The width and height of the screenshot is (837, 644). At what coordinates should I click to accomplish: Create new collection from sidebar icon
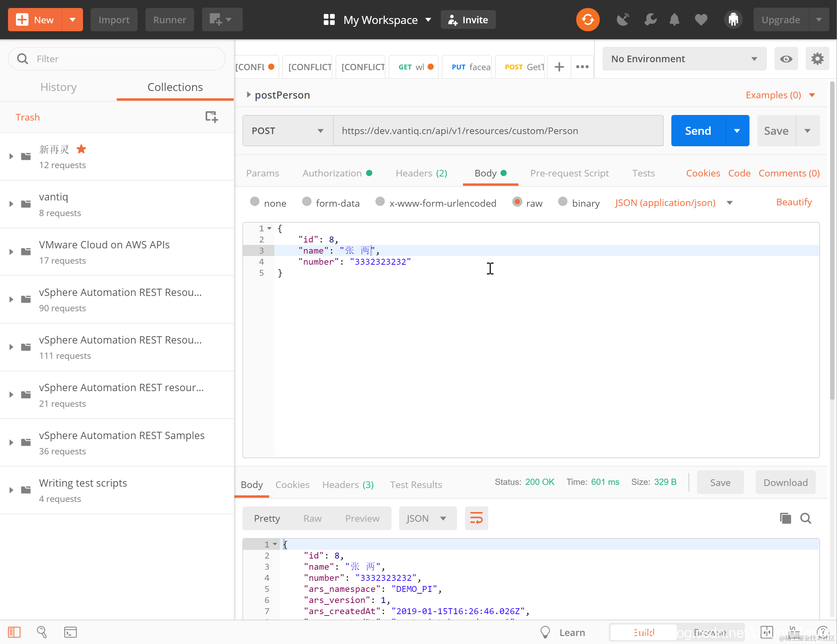211,116
